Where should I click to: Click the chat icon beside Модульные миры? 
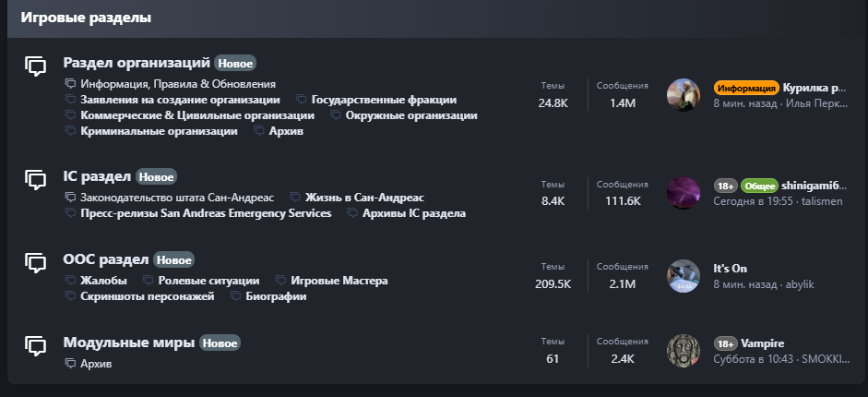pos(35,345)
